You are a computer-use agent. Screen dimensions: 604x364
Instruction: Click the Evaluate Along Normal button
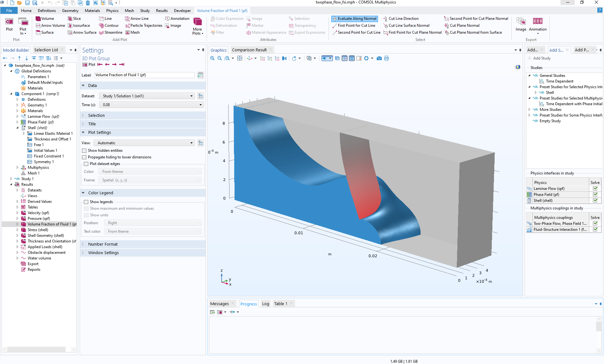pyautogui.click(x=354, y=19)
